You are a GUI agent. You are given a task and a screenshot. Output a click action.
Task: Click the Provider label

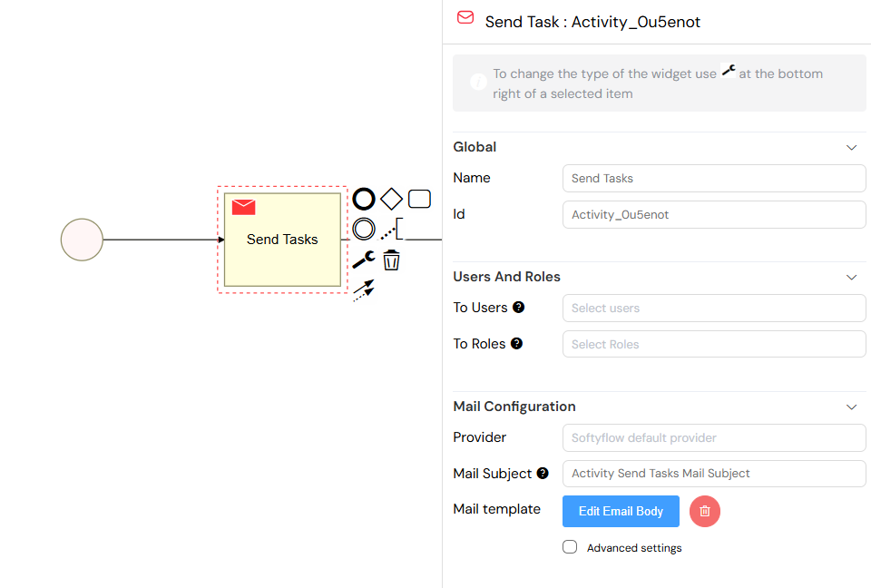(479, 437)
